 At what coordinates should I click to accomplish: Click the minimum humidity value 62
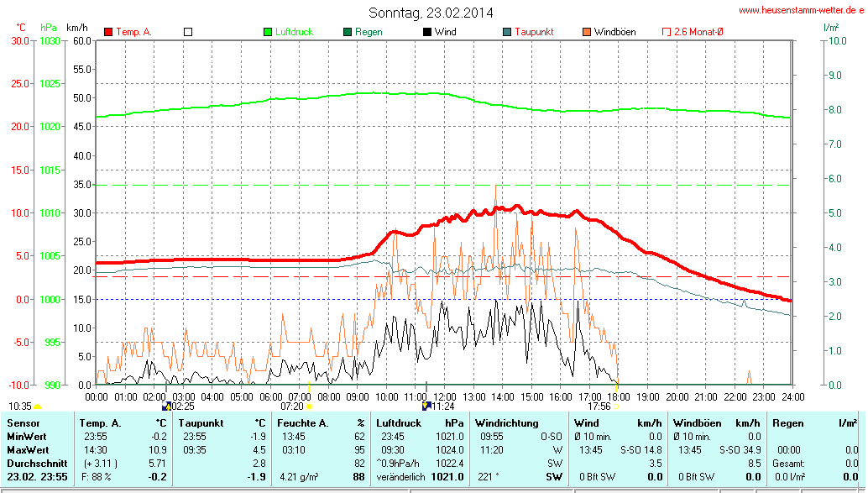pyautogui.click(x=360, y=437)
